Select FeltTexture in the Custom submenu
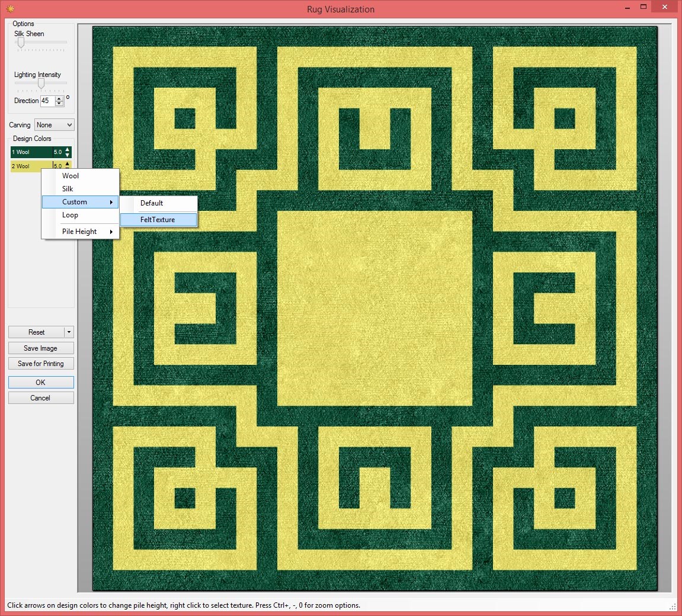Viewport: 682px width, 616px height. pos(158,220)
